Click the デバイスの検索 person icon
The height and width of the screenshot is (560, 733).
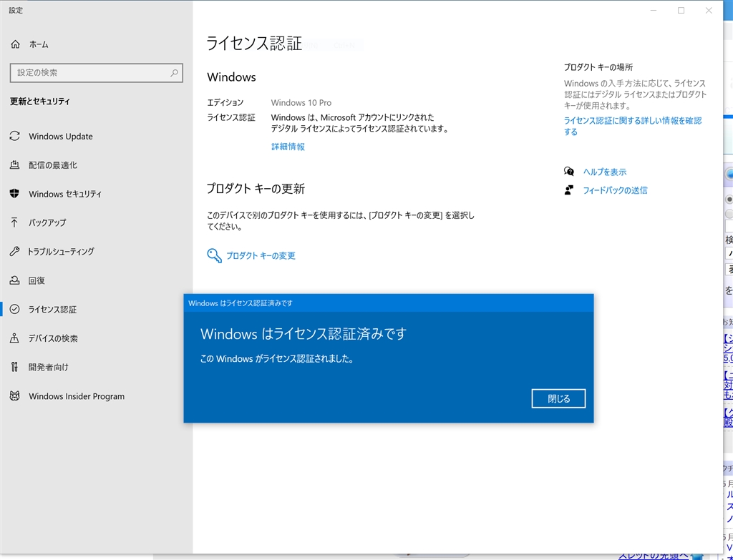point(15,338)
